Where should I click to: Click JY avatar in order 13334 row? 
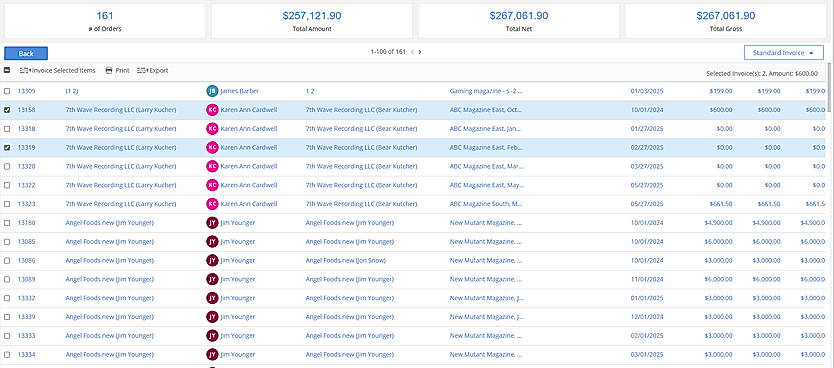point(212,354)
